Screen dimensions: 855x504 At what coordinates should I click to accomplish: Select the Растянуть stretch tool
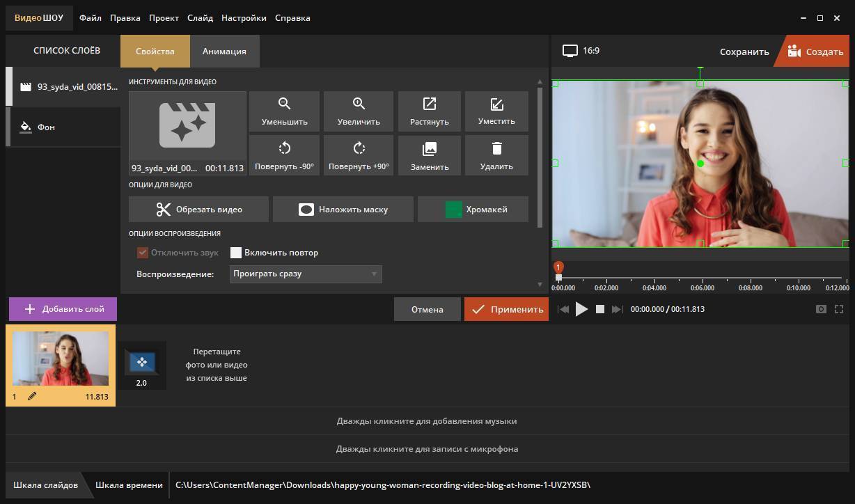tap(429, 104)
